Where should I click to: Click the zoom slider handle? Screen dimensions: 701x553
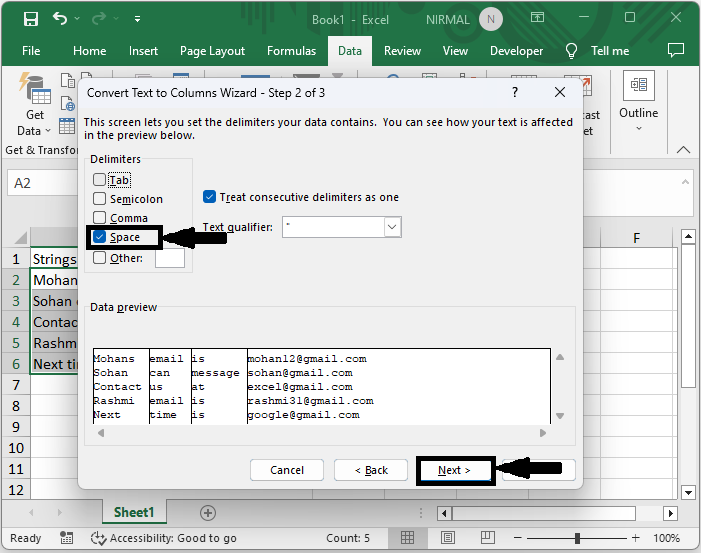tap(577, 538)
